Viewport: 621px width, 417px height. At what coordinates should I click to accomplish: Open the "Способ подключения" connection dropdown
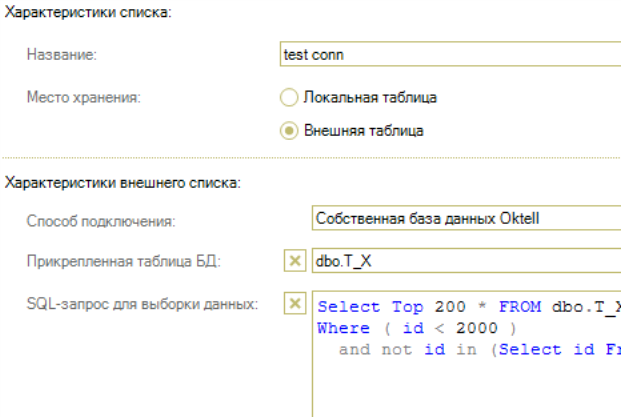(465, 218)
